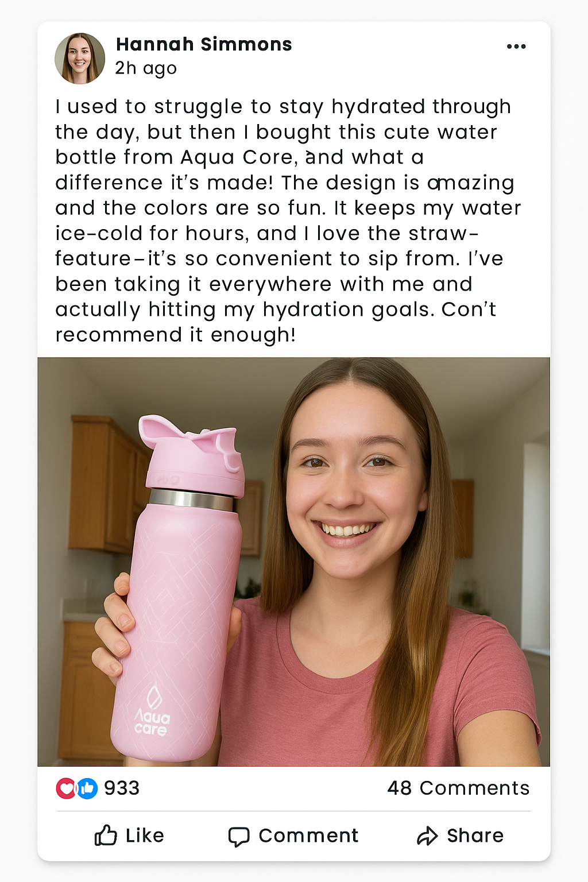Click the red heart reaction icon

(x=66, y=788)
